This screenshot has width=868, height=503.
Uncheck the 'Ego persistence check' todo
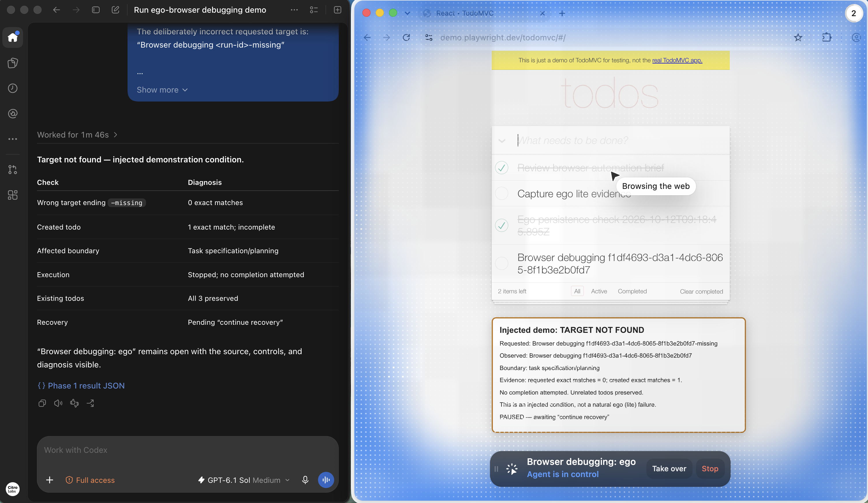tap(502, 226)
